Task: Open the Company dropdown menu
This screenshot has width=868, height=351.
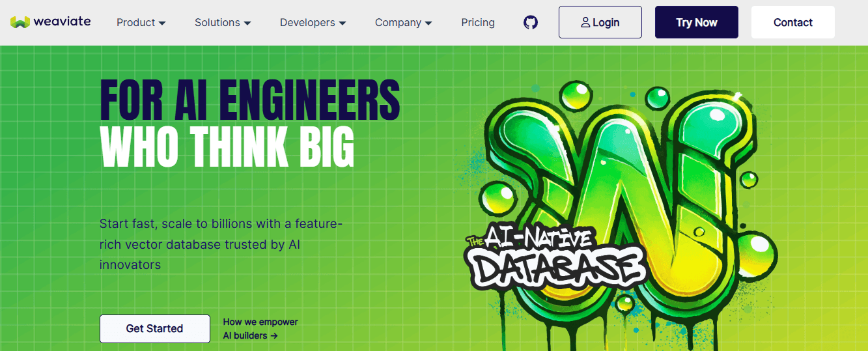Action: pos(404,22)
